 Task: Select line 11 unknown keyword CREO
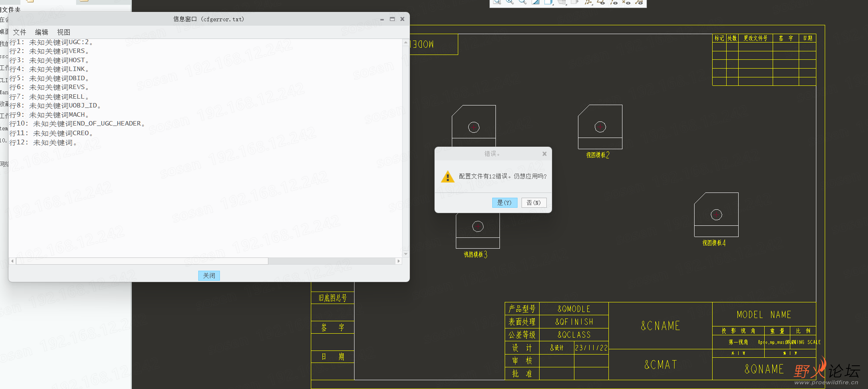(x=51, y=133)
